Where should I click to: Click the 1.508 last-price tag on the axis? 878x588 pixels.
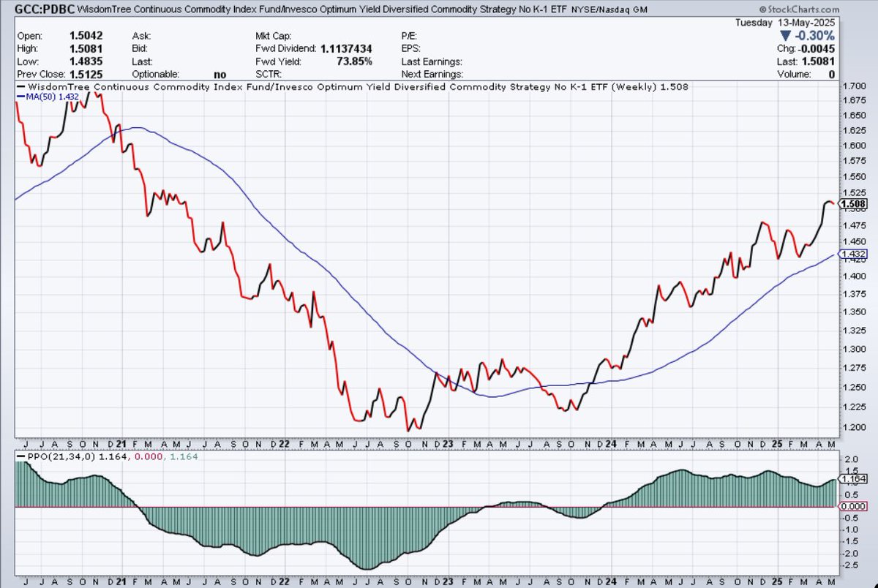[x=854, y=204]
